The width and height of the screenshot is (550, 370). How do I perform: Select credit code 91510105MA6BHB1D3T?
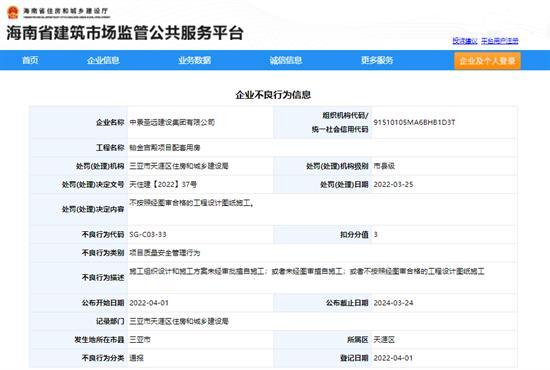click(414, 122)
